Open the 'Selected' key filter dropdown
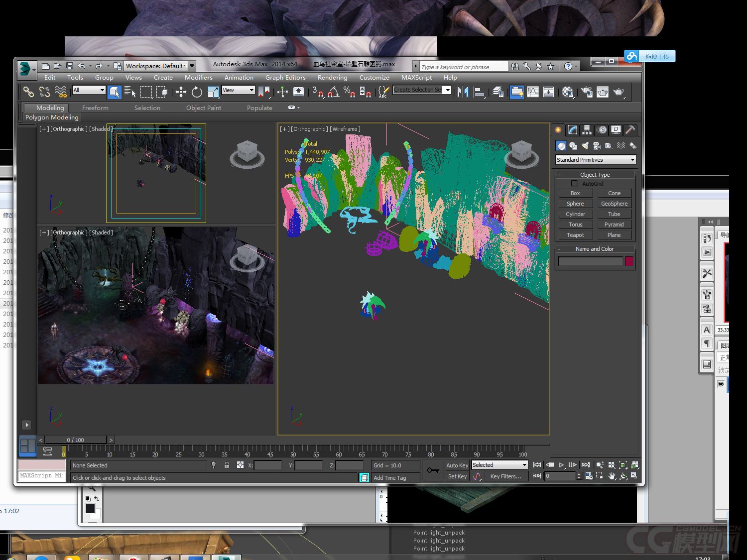 click(499, 465)
